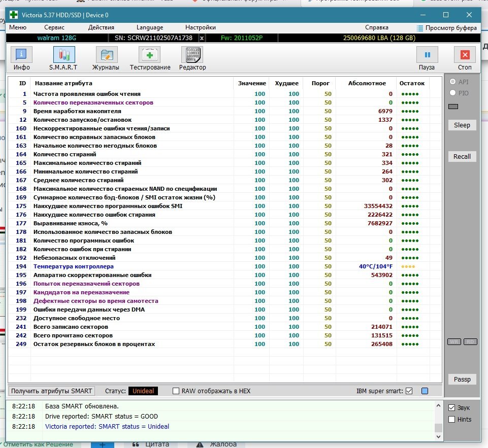Select the Температура контроллера attribute row
This screenshot has height=448, width=488.
(74, 266)
